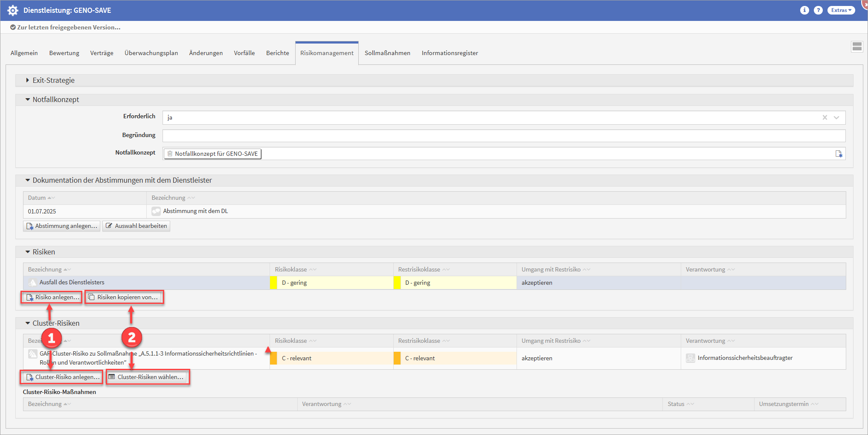
Task: Clear the Erforderlich field with X icon
Action: click(825, 117)
